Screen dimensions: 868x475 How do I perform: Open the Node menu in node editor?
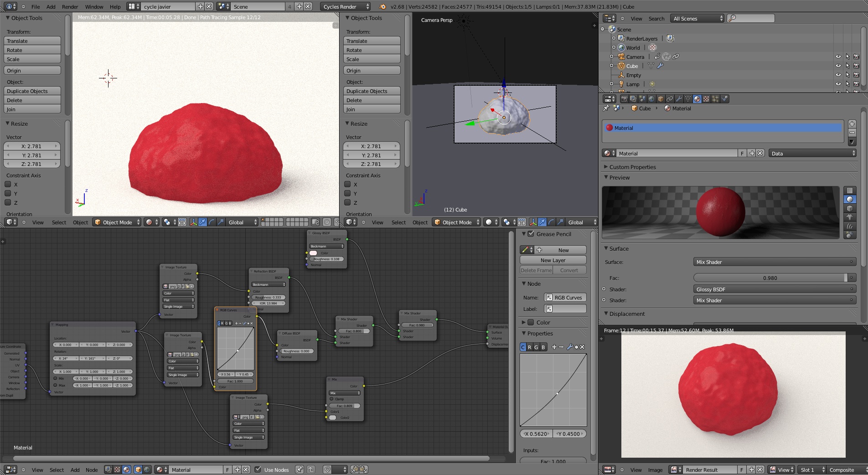(92, 470)
